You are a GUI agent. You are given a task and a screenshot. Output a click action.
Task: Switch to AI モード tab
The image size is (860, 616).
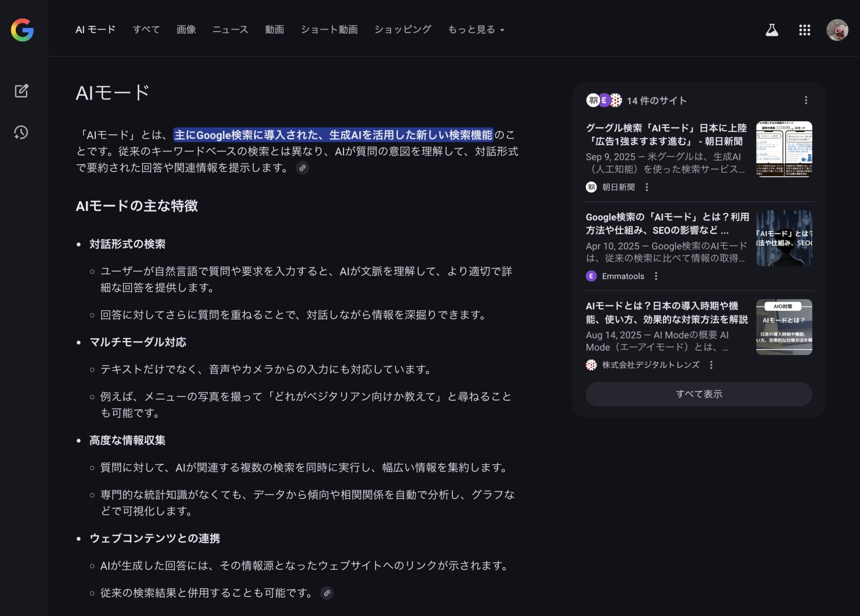(x=95, y=30)
